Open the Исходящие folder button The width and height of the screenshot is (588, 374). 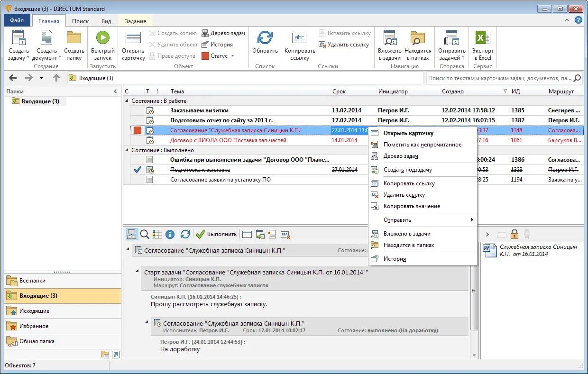63,311
